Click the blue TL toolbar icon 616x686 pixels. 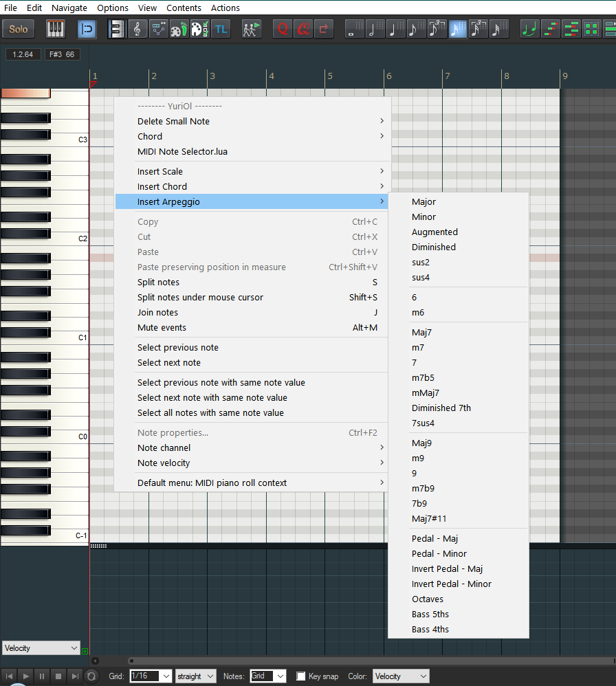coord(221,29)
